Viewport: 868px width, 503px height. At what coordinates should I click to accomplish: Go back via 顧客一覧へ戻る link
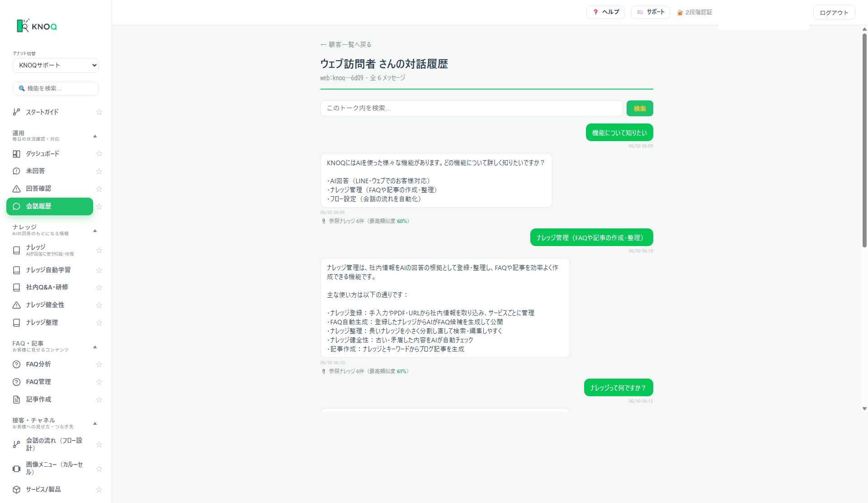tap(346, 44)
